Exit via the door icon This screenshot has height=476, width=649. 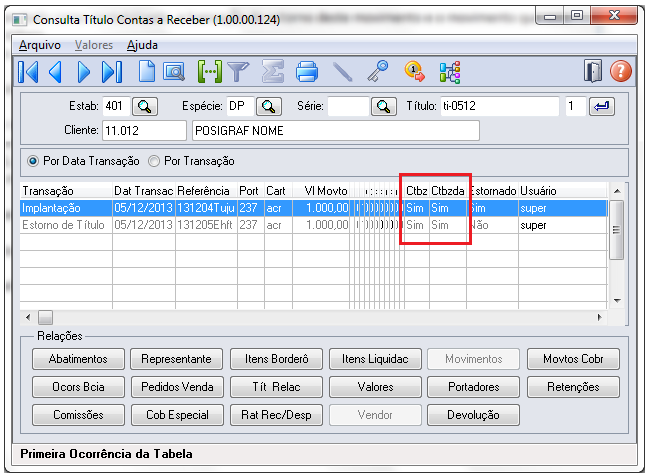(593, 72)
